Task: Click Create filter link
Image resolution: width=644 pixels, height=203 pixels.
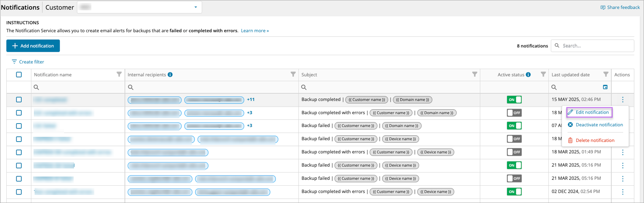Action: (28, 62)
